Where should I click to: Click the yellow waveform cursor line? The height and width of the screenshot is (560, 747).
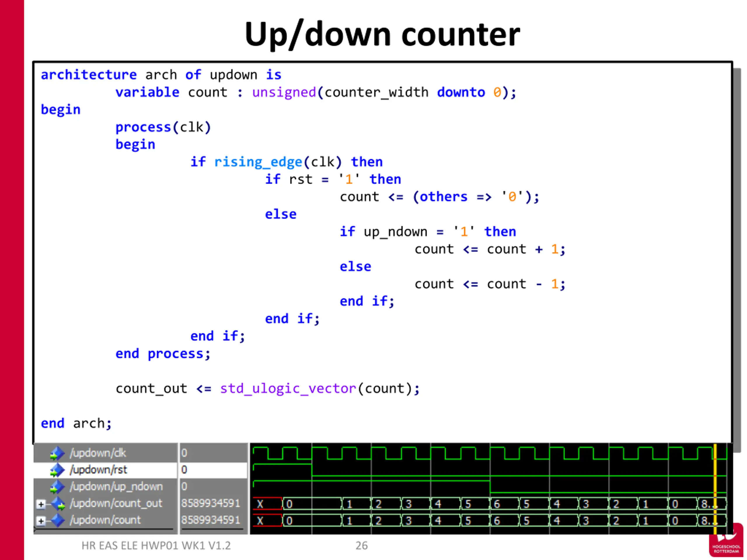click(x=715, y=489)
